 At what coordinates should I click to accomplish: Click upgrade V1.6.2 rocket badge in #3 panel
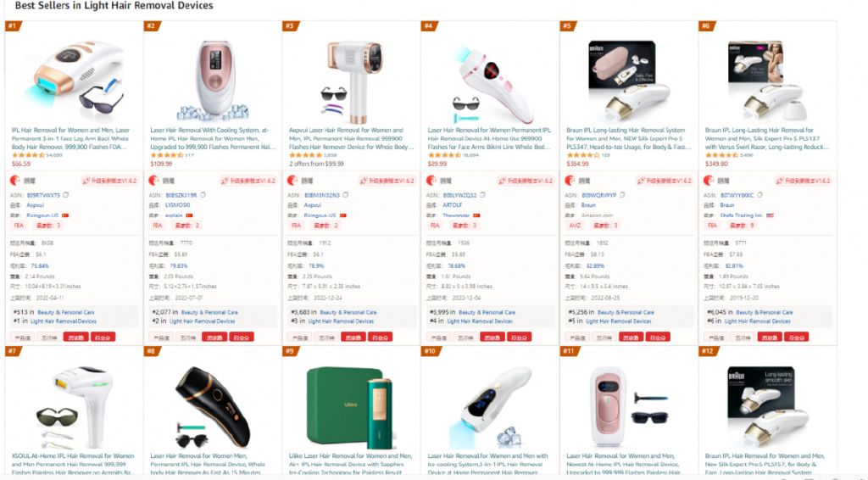click(x=387, y=181)
